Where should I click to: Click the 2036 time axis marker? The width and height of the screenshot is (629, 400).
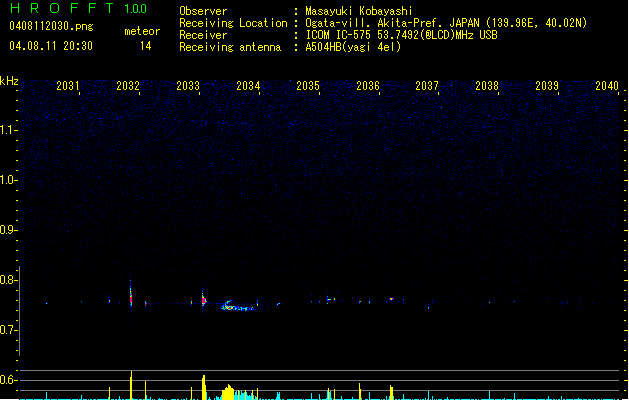pyautogui.click(x=368, y=86)
